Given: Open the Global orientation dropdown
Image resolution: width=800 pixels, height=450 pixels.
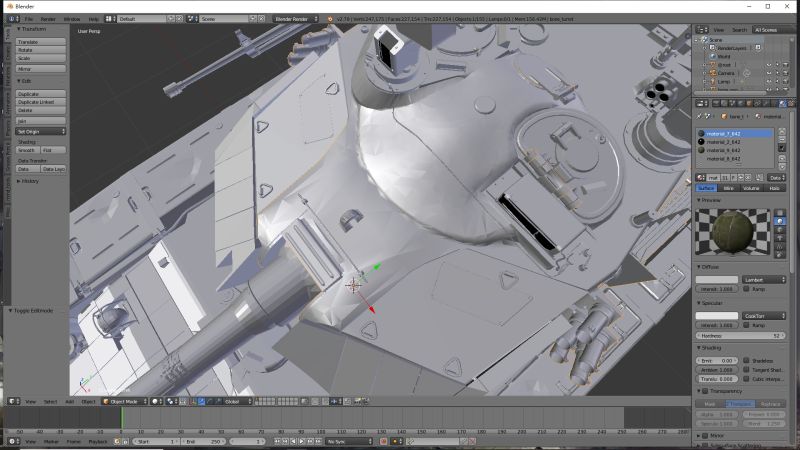Looking at the screenshot, I should pos(237,402).
